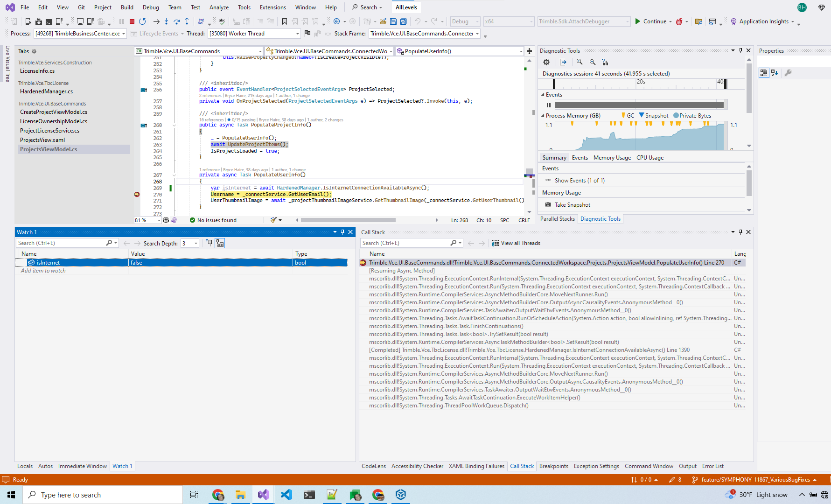Switch to the Breakpoints tab
This screenshot has height=504, width=831.
[553, 466]
